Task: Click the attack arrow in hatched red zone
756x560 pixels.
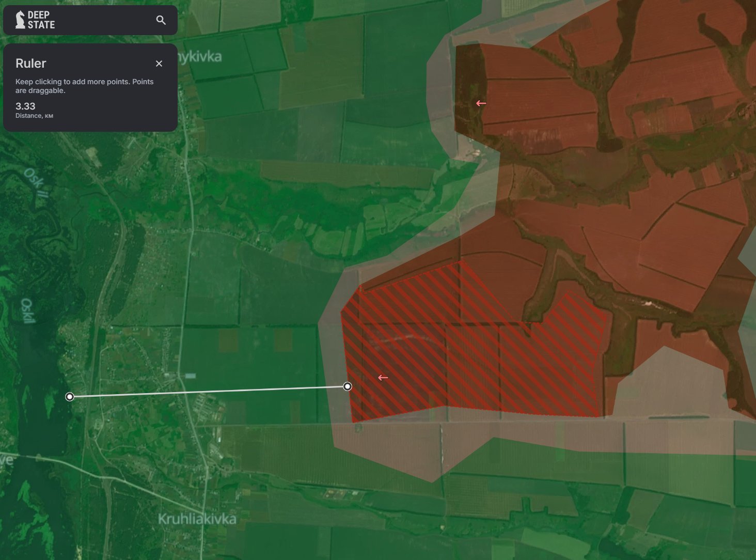Action: [383, 378]
